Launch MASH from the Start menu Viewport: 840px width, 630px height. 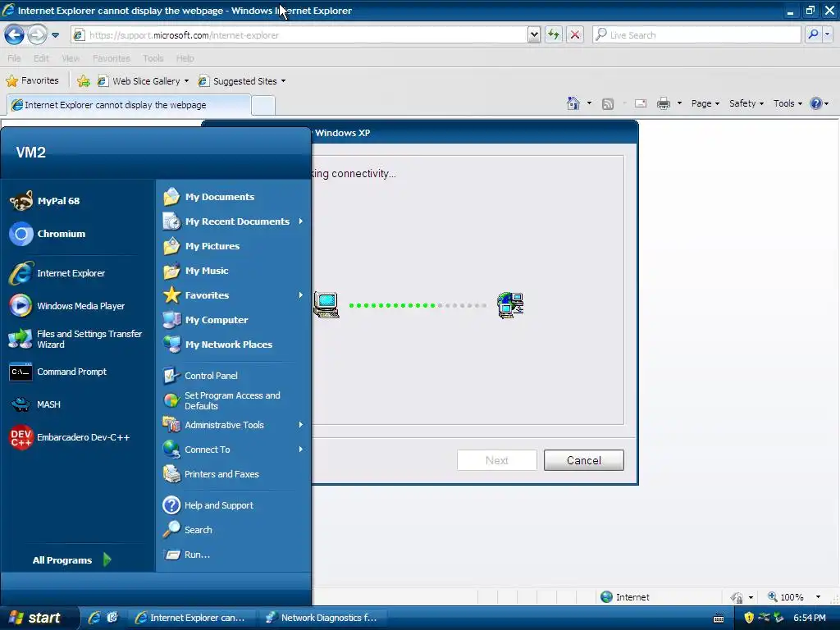pos(35,404)
